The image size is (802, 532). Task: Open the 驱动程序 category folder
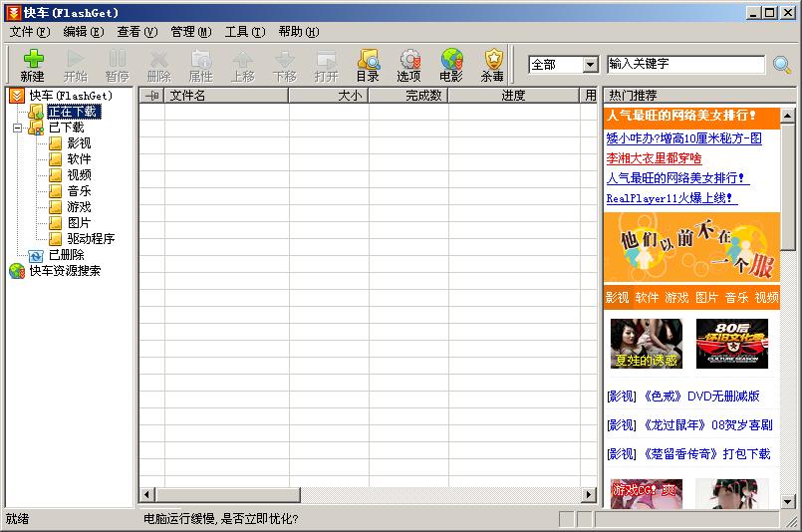click(x=91, y=238)
